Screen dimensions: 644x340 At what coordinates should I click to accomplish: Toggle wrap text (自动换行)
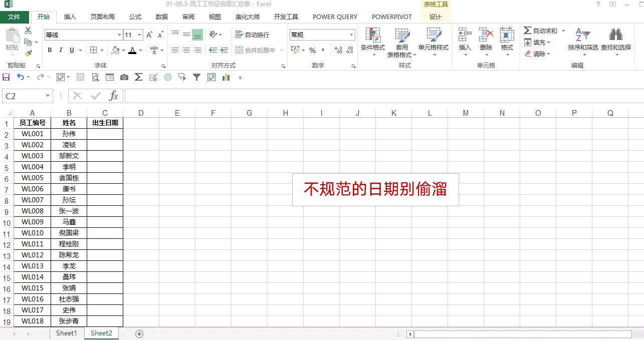tap(252, 35)
